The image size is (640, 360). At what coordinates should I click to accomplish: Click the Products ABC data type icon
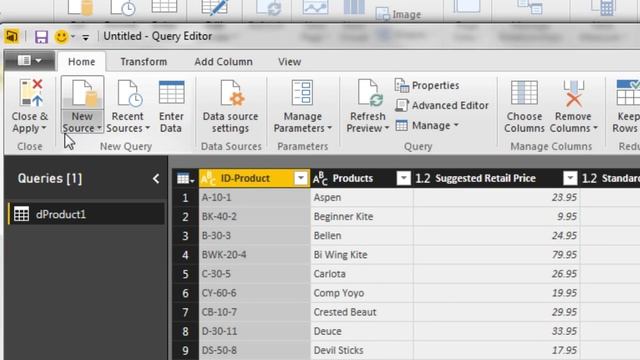click(x=320, y=178)
